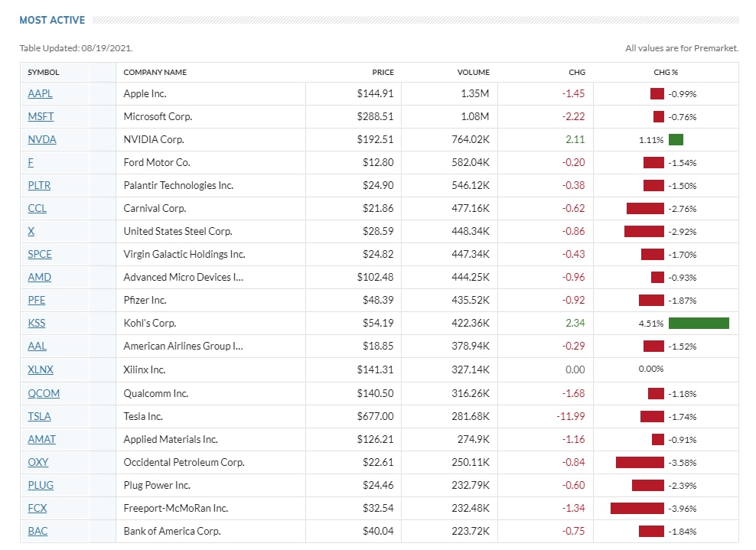Click the CHG % column header
Screen dimensions: 756x550
coord(666,73)
